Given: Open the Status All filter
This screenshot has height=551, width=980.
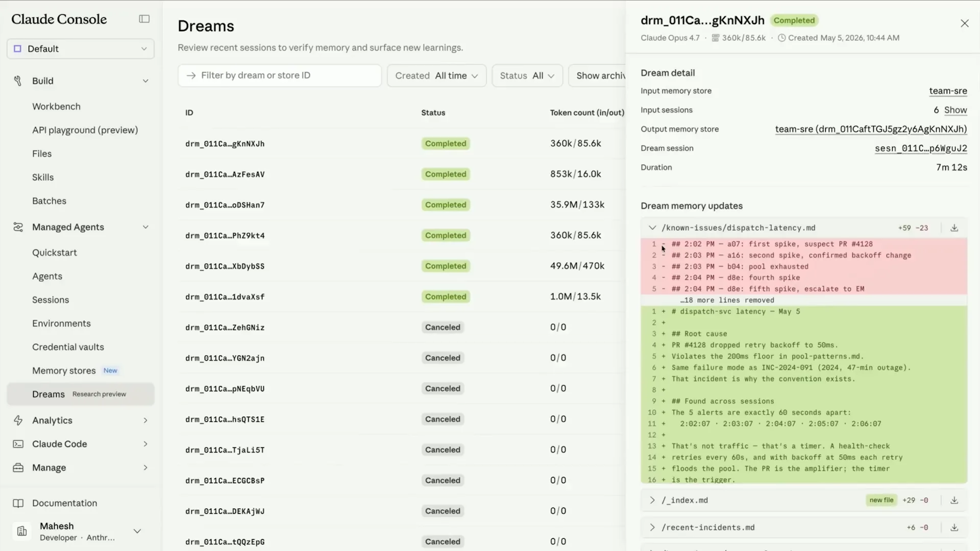Looking at the screenshot, I should [x=527, y=76].
